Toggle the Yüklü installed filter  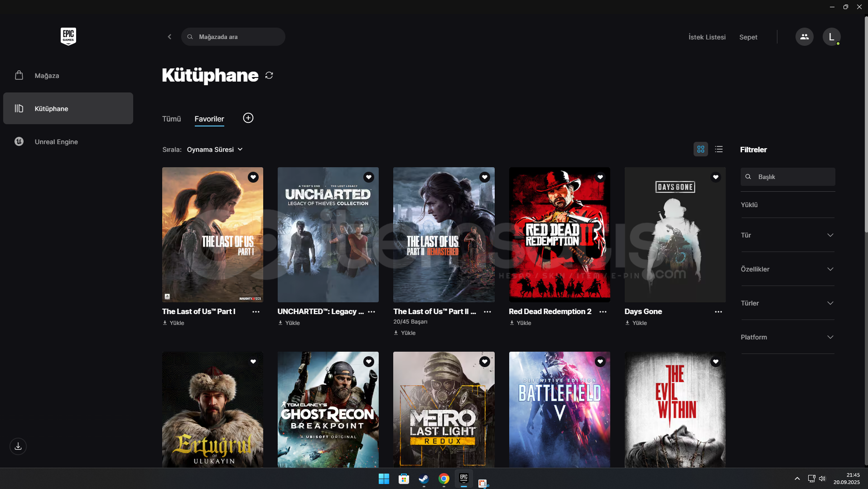click(x=749, y=205)
